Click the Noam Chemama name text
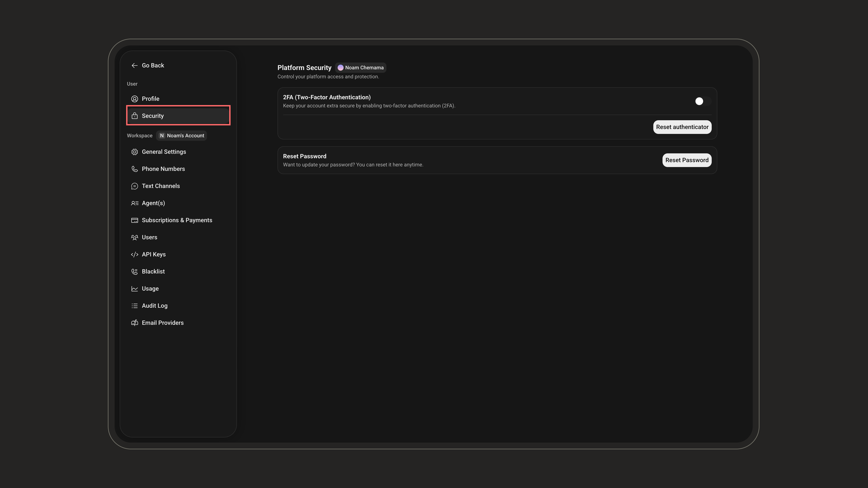This screenshot has width=868, height=488. pyautogui.click(x=364, y=68)
